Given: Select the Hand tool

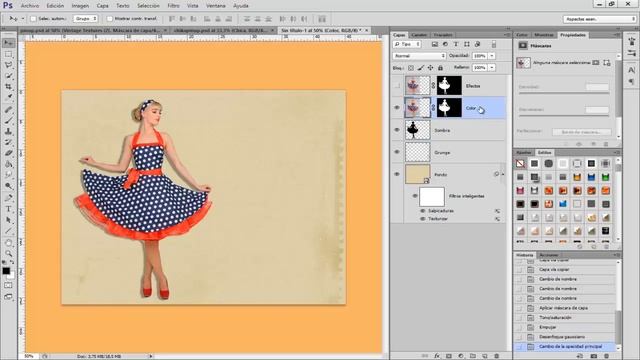Looking at the screenshot, I should pos(8,243).
